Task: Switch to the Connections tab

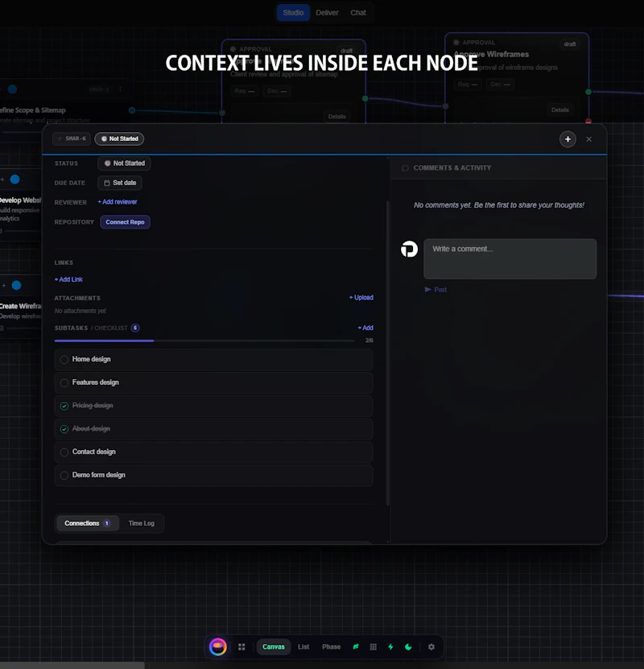Action: (x=88, y=523)
